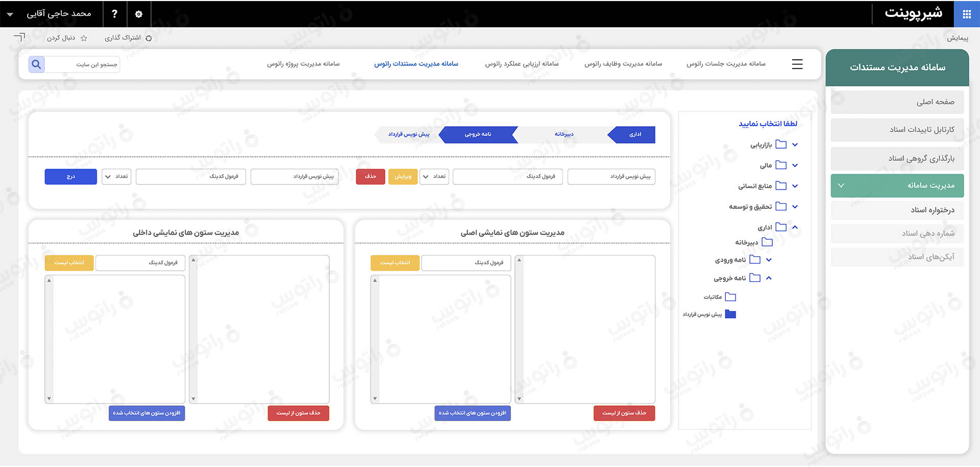The height and width of the screenshot is (467, 980).
Task: Click the blue درج button
Action: click(70, 177)
